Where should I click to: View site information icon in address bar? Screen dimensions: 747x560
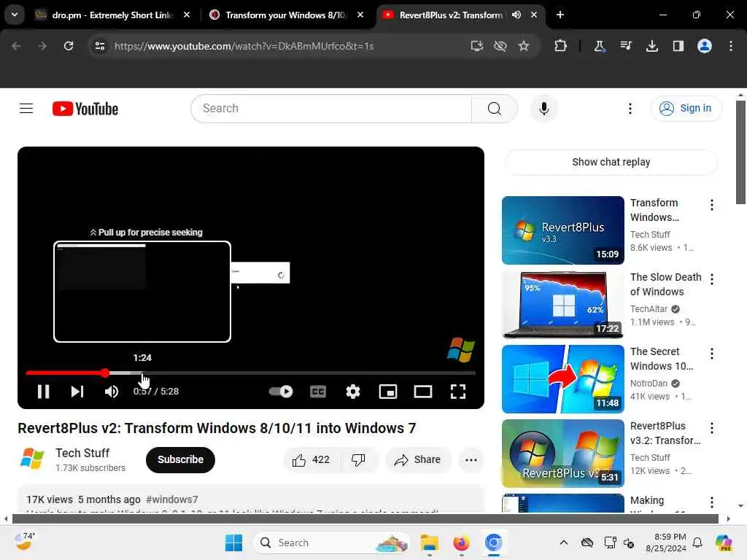(99, 46)
